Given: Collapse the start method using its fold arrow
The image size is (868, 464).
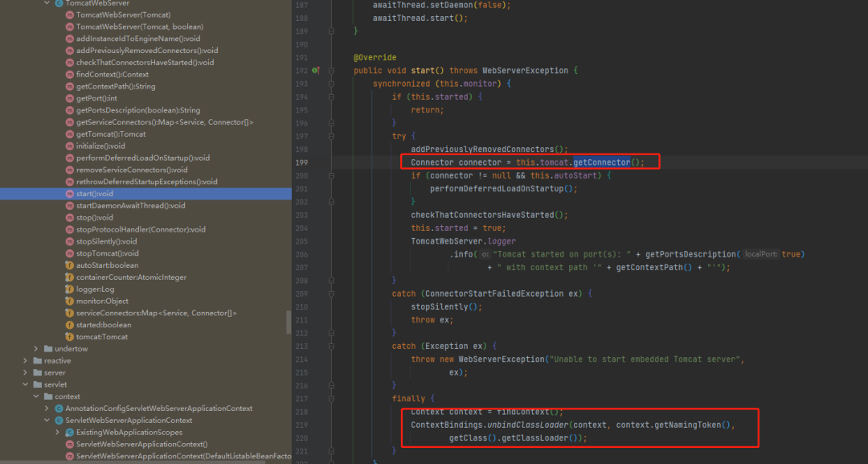Looking at the screenshot, I should click(x=330, y=70).
